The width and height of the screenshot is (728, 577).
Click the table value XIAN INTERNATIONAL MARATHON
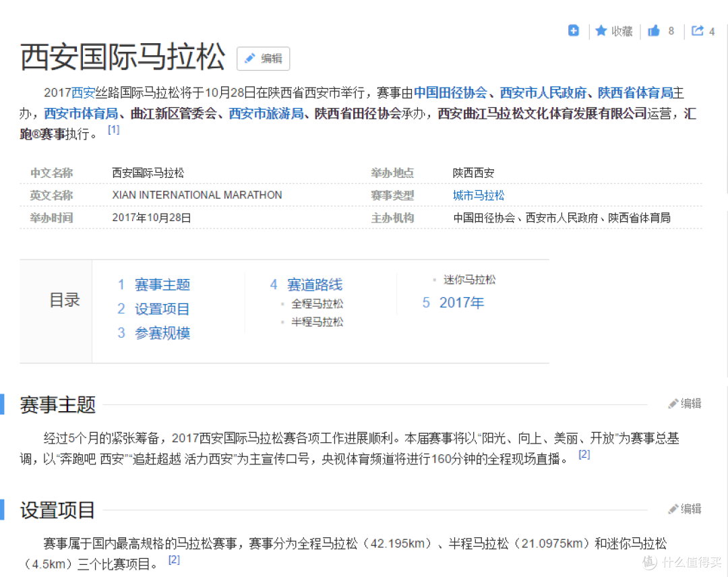(x=197, y=195)
